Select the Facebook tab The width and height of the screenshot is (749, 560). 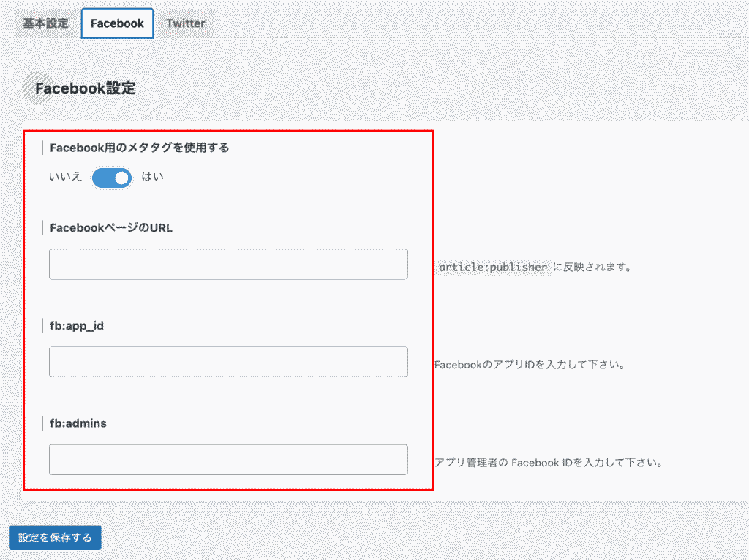click(x=117, y=23)
